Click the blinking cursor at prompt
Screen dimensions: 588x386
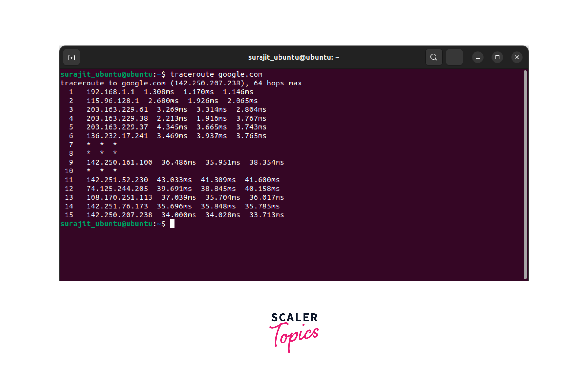click(x=172, y=224)
